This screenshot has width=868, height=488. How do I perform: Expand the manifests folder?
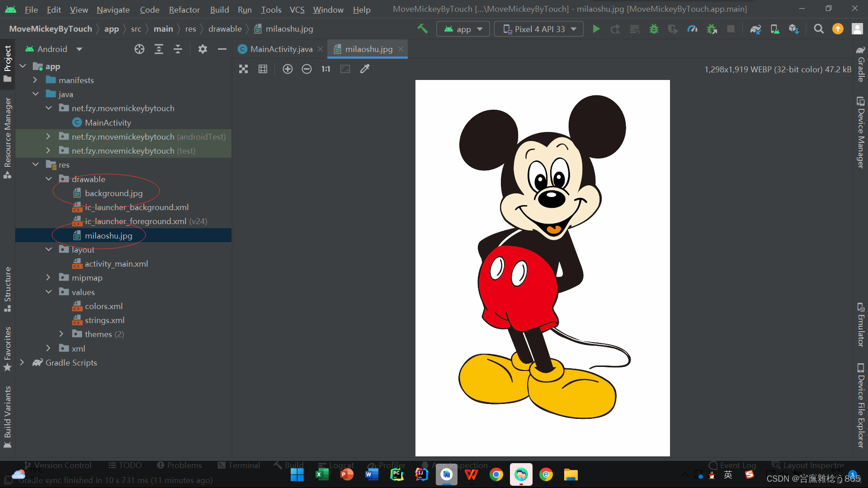tap(35, 80)
